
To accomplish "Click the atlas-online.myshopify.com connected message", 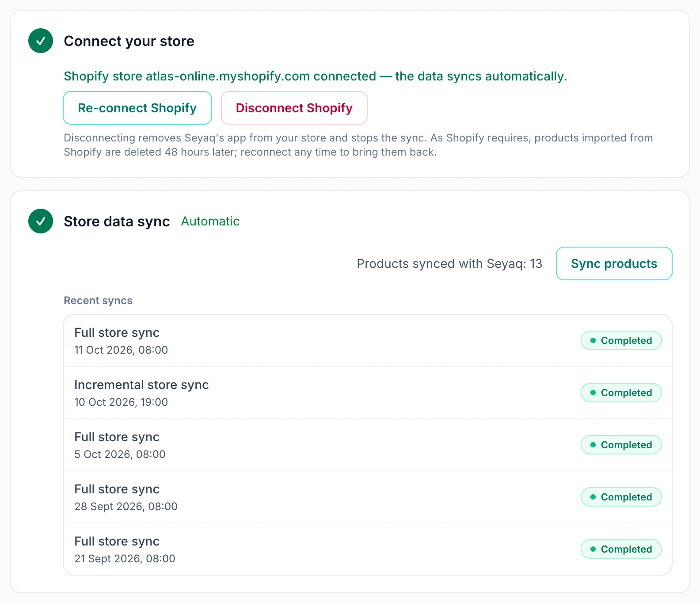I will [315, 76].
